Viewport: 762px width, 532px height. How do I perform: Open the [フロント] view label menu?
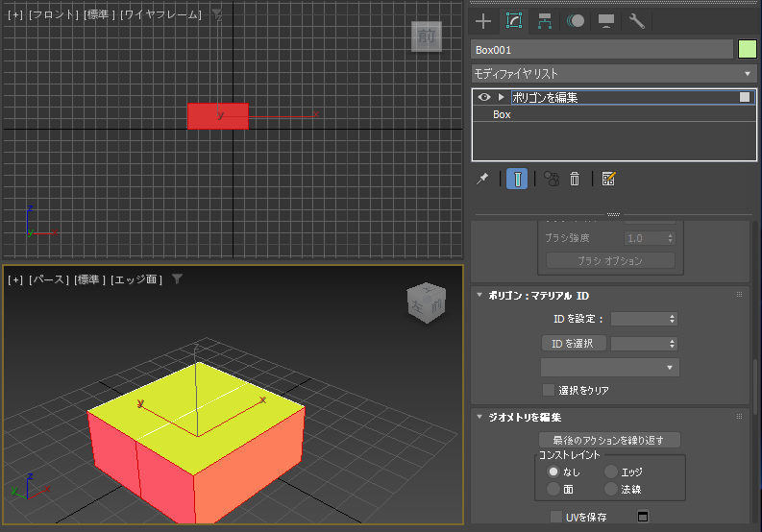54,14
